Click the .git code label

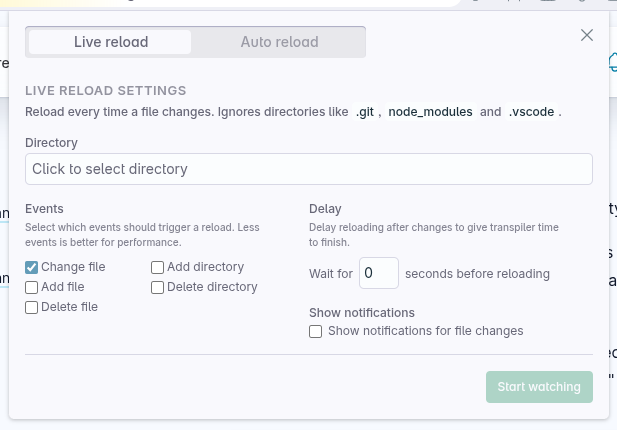pyautogui.click(x=365, y=112)
